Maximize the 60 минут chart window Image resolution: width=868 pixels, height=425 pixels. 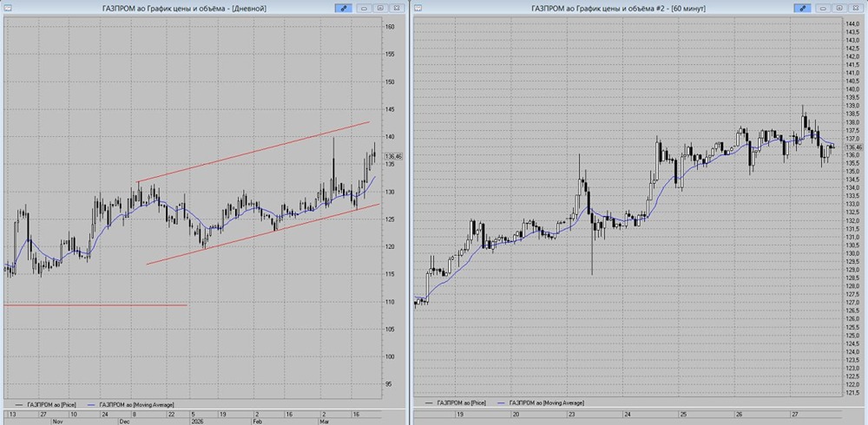click(x=839, y=9)
